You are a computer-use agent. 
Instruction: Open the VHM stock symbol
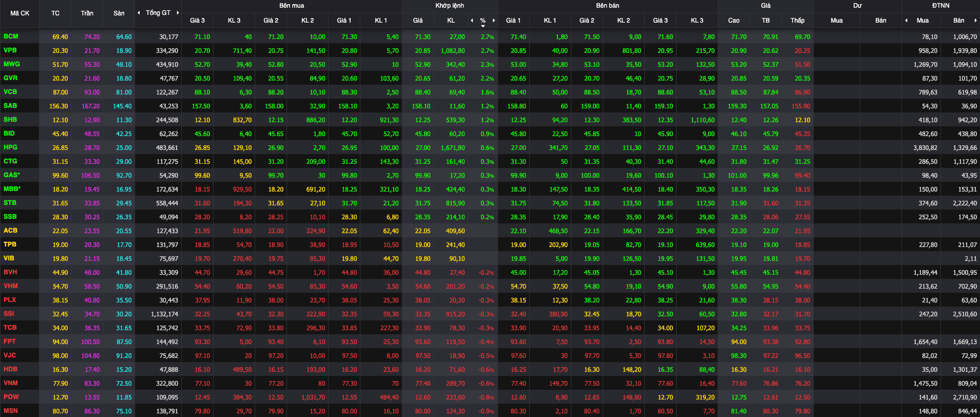pos(10,286)
